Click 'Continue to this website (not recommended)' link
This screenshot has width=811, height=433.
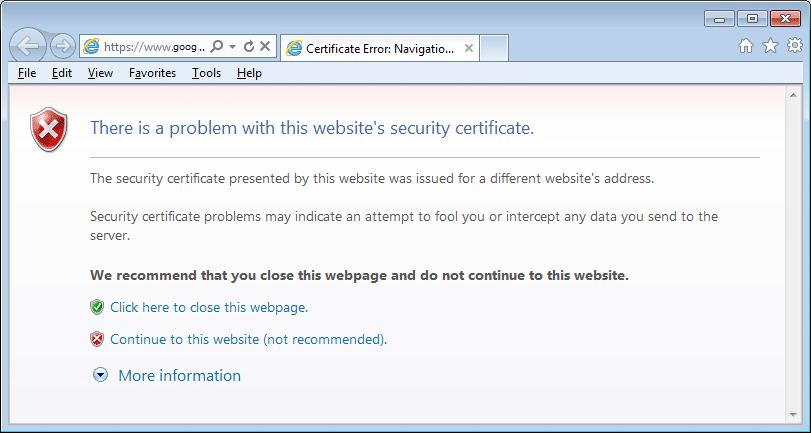tap(249, 339)
